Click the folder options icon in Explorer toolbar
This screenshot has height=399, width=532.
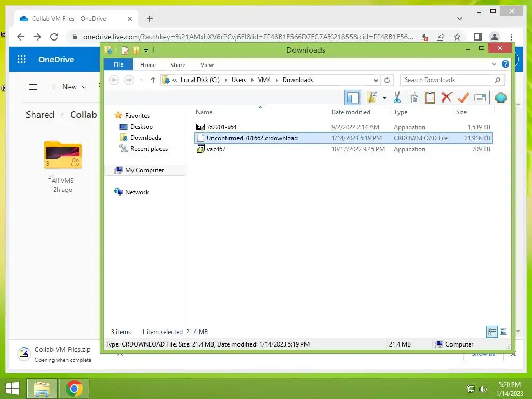(x=372, y=98)
